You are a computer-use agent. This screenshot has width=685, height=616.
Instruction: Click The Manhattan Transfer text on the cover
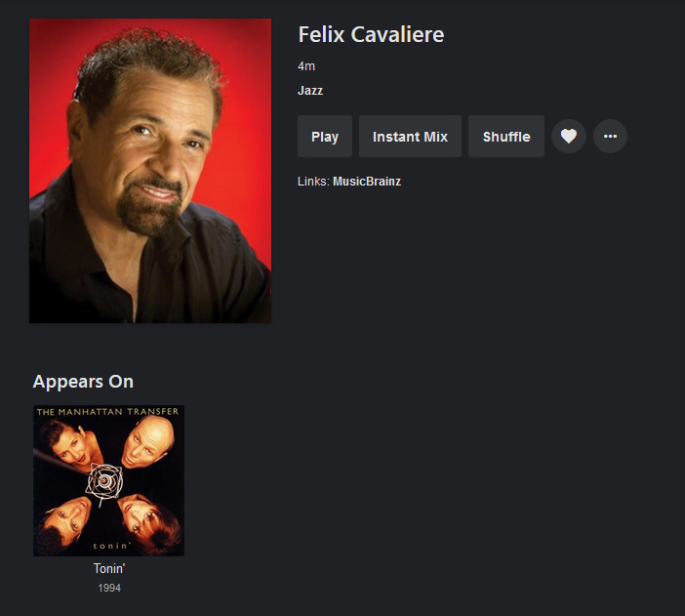107,412
